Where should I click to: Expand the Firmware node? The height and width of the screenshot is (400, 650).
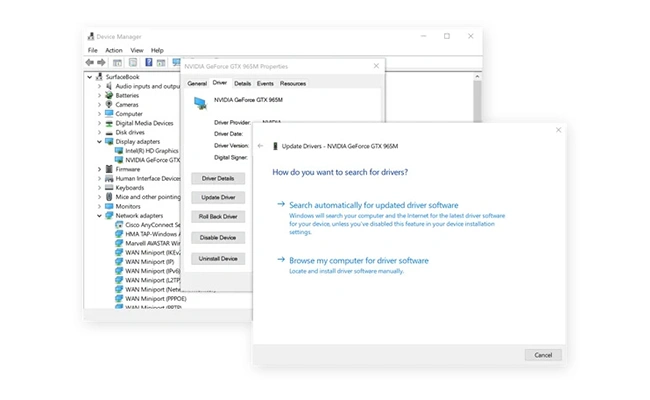(x=99, y=169)
